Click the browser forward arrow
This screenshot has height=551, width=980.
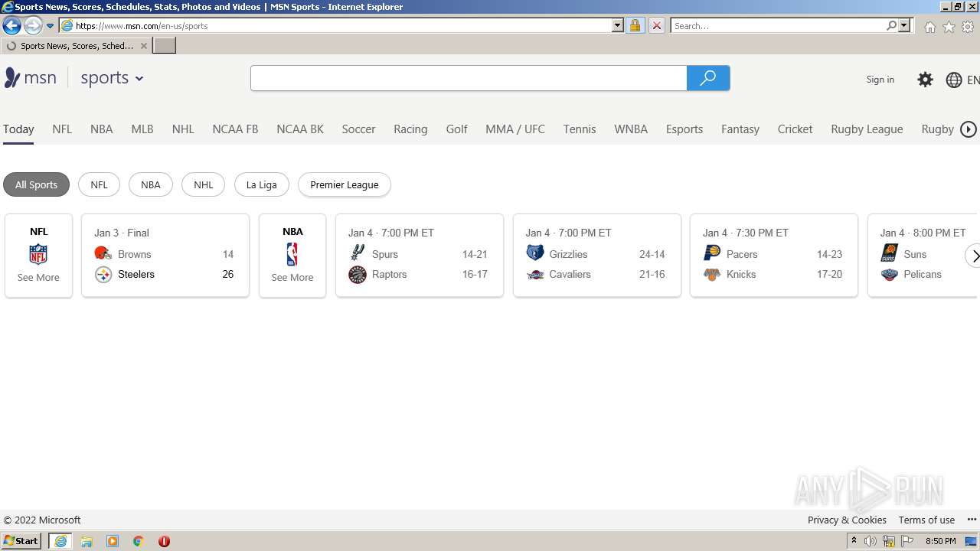click(33, 25)
